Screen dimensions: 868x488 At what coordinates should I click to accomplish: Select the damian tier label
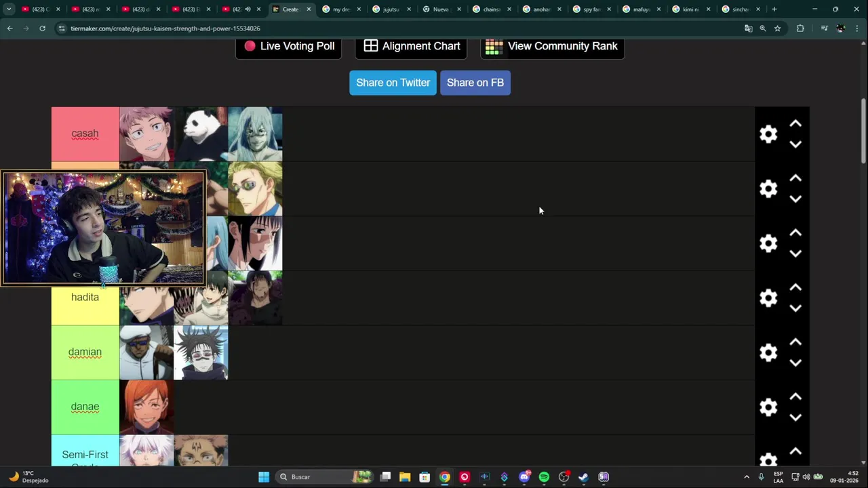pos(85,352)
